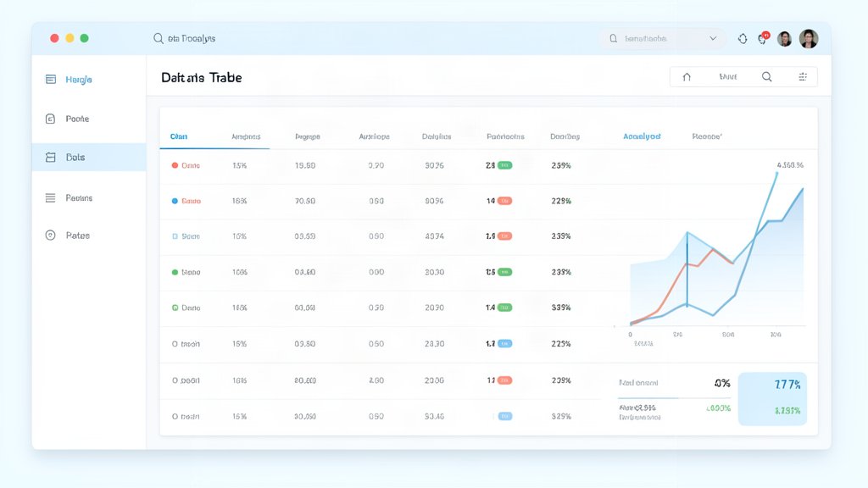Viewport: 868px width, 488px height.
Task: Click the search icon in the page toolbar
Action: click(766, 77)
